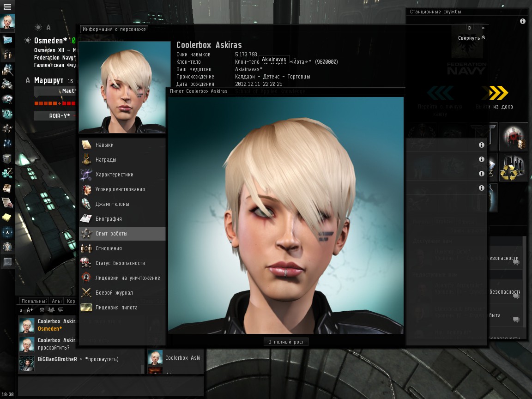This screenshot has height=399, width=532.
Task: Open Лицензия пилота section
Action: (122, 308)
